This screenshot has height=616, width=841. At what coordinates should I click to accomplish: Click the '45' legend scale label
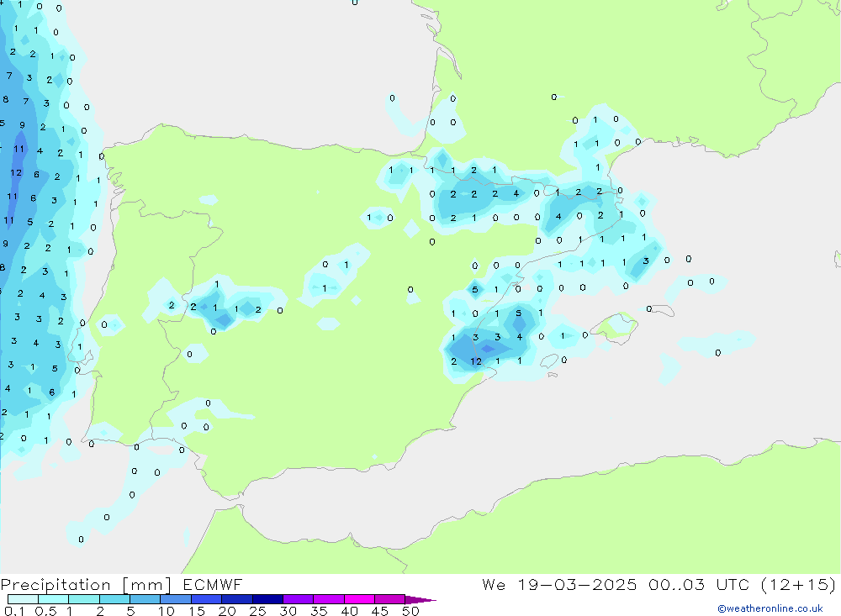380,611
